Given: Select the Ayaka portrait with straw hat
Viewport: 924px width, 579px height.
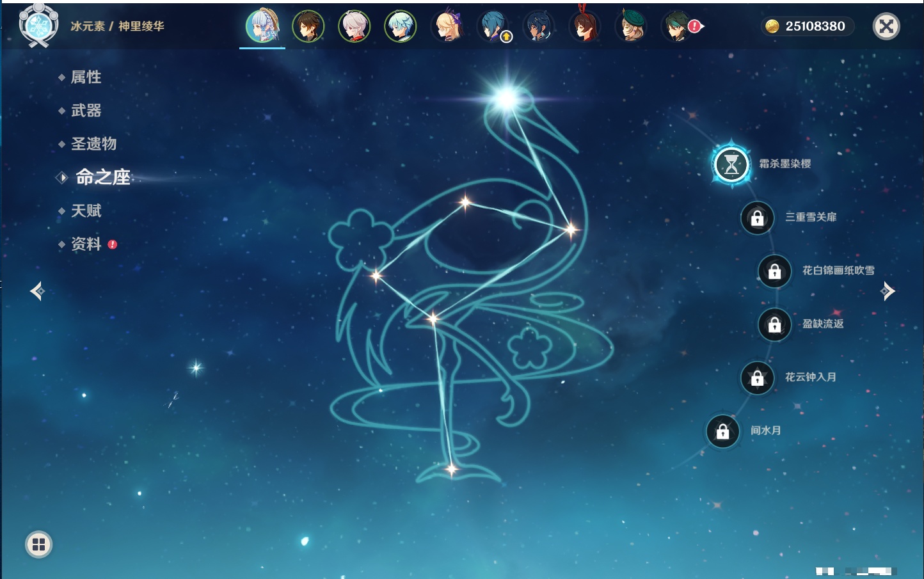Looking at the screenshot, I should 262,26.
